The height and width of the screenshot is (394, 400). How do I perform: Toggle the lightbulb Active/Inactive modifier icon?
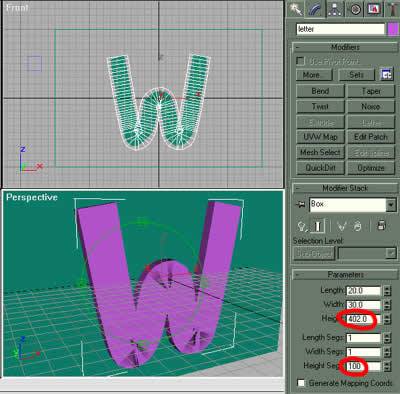pyautogui.click(x=302, y=227)
